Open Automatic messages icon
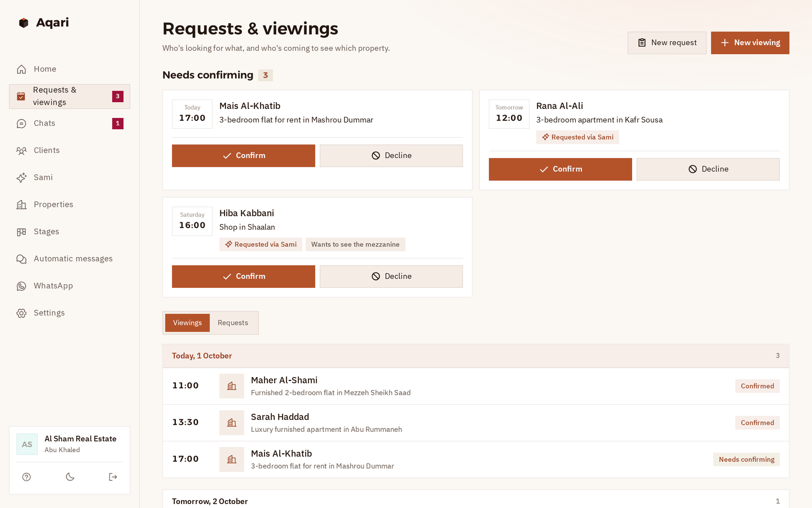Viewport: 812px width, 508px height. (21, 259)
